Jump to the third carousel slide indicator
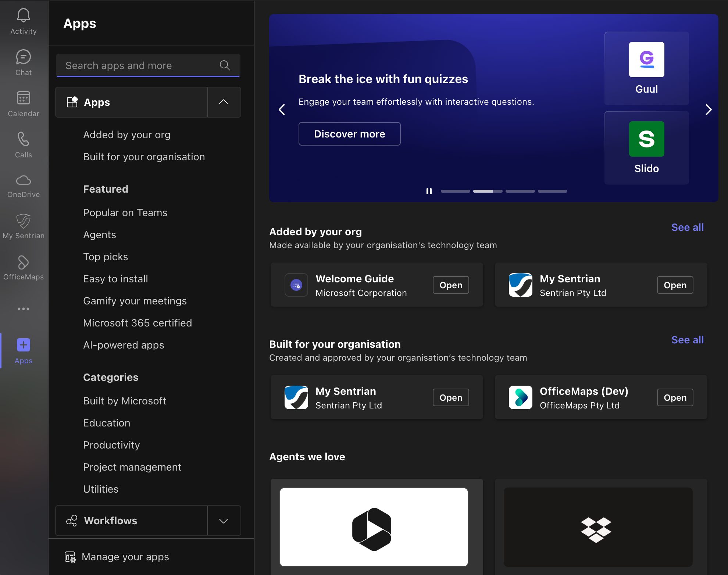This screenshot has height=575, width=728. point(520,191)
